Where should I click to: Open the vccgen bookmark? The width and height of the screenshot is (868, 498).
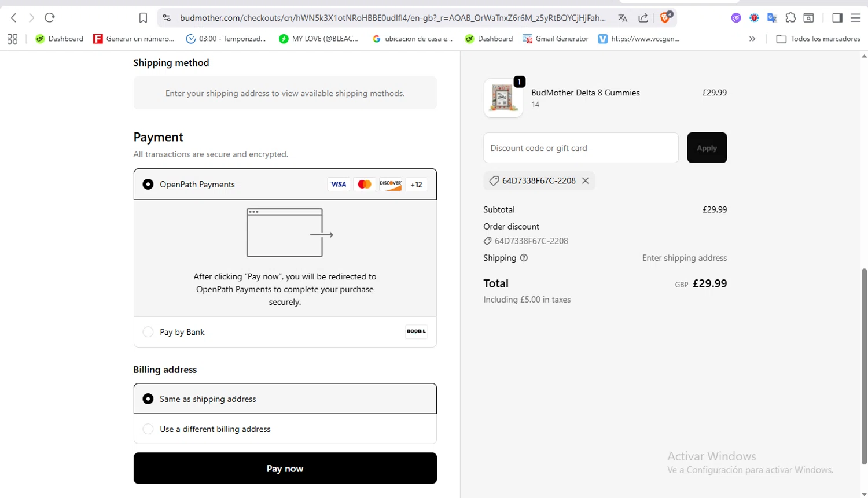639,39
